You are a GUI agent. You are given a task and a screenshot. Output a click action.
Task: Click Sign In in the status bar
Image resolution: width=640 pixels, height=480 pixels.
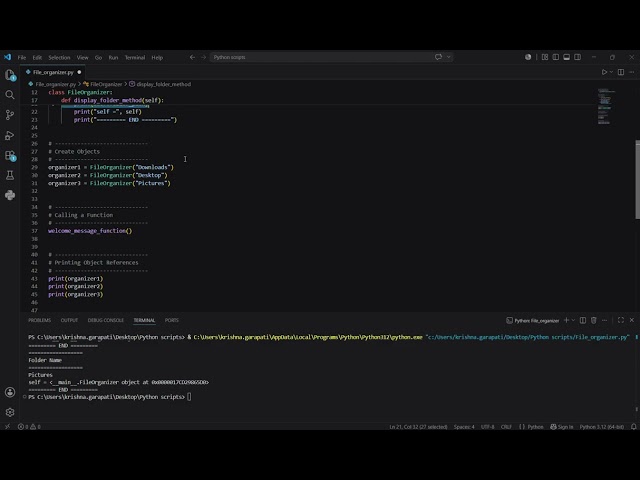(x=562, y=427)
